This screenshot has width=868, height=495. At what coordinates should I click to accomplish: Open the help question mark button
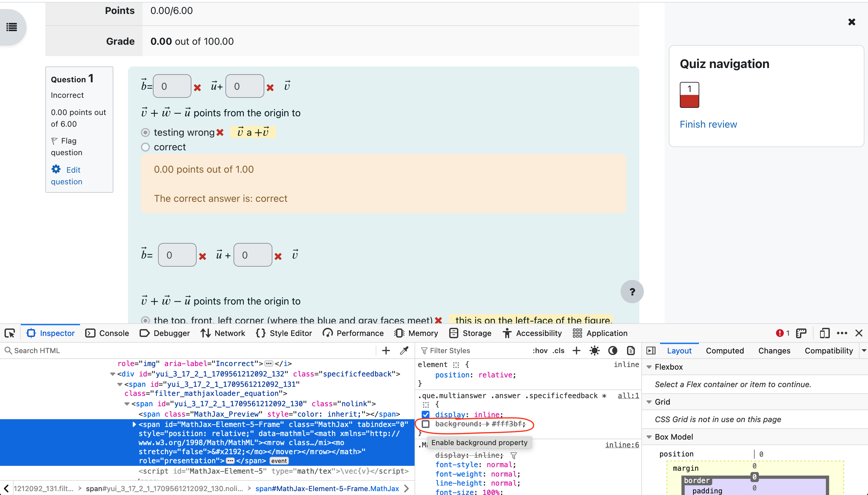point(632,291)
